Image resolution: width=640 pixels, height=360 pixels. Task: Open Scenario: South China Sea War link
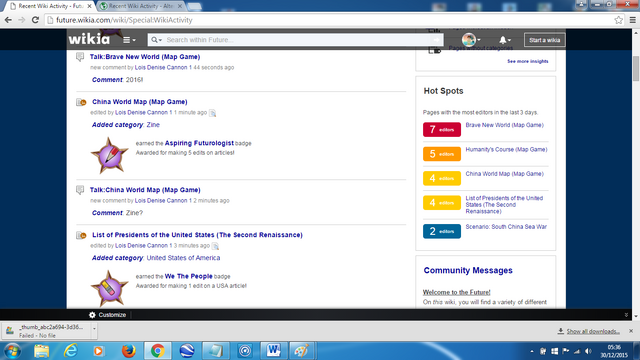[506, 227]
